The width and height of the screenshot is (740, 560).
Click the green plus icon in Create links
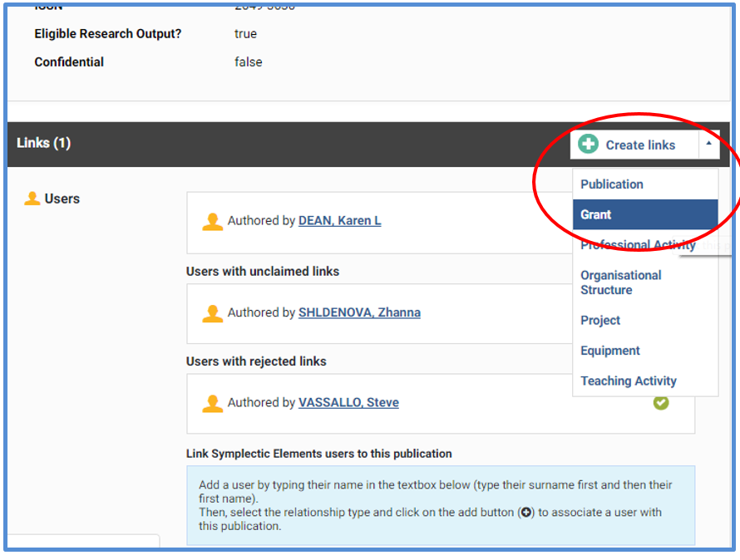point(589,145)
